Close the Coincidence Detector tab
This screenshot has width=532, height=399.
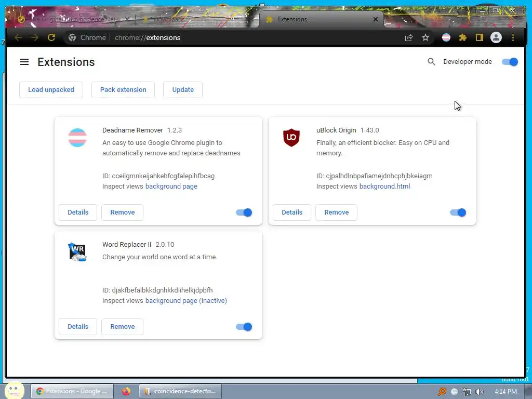pos(127,19)
